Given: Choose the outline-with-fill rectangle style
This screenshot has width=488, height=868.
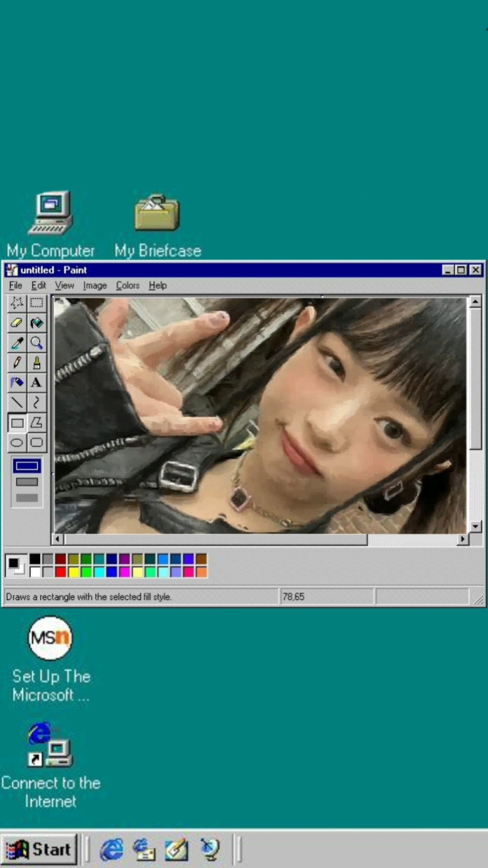Looking at the screenshot, I should pyautogui.click(x=27, y=482).
